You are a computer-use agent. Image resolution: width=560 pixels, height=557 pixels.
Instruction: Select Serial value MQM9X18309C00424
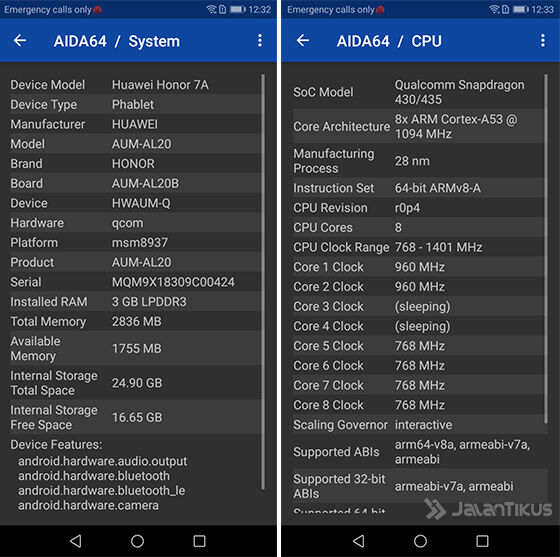pos(173,282)
